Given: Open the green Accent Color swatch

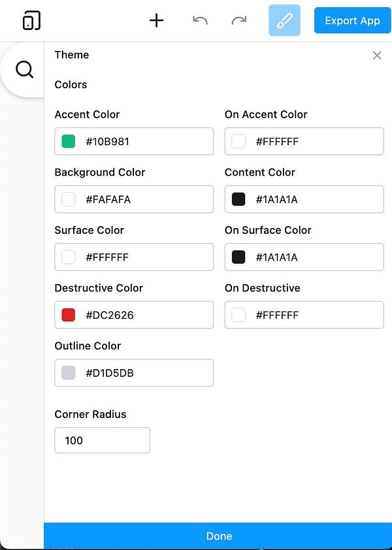Looking at the screenshot, I should click(68, 141).
